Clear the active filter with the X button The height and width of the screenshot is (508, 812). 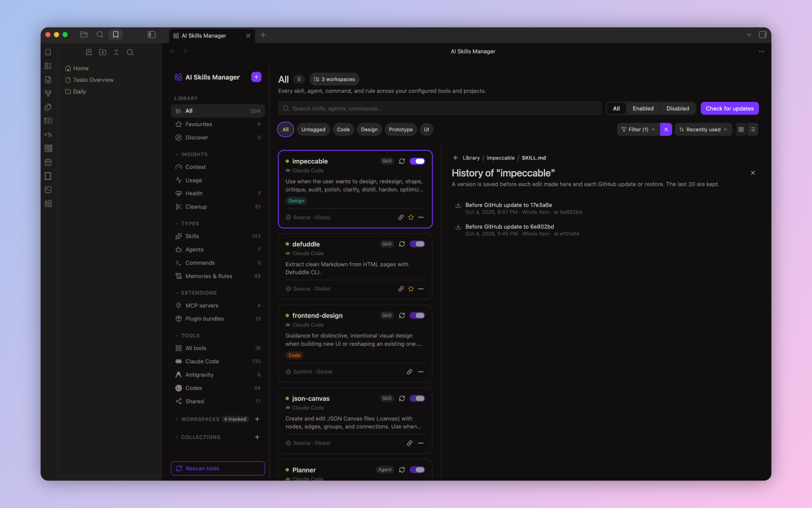point(666,130)
